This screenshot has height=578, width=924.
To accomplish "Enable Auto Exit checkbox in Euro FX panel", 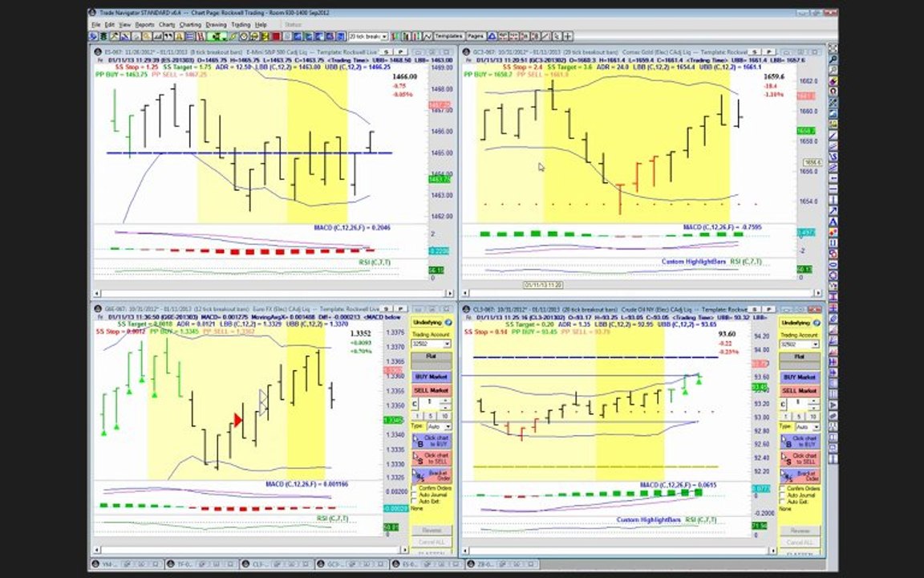I will click(x=414, y=501).
